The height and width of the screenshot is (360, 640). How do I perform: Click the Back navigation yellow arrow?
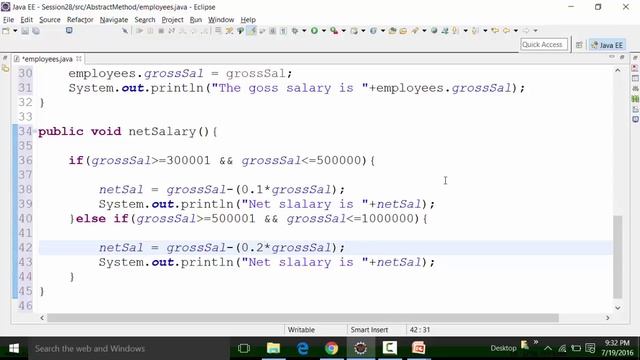pos(506,31)
